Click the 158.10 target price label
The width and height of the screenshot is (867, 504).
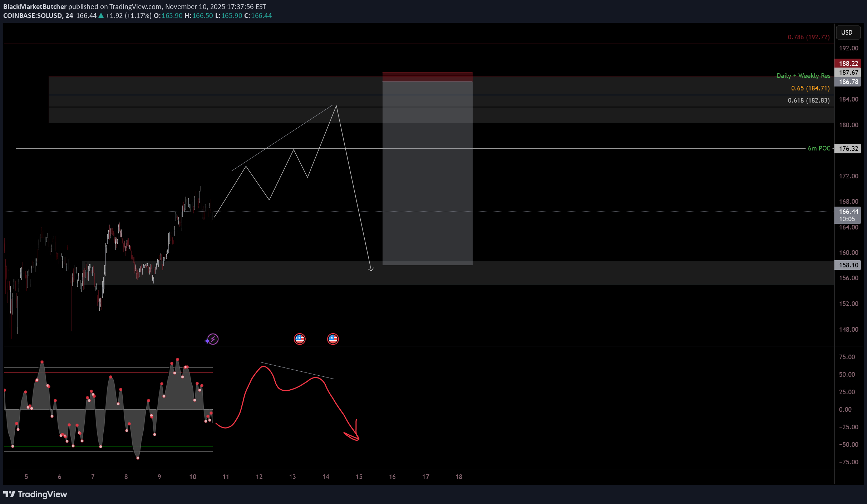pos(848,265)
